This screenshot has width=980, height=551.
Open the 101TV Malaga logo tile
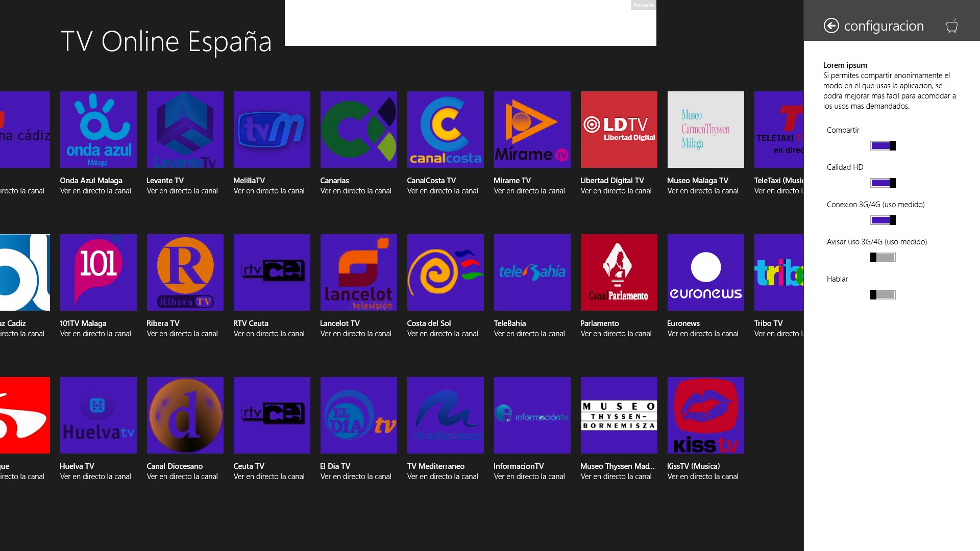tap(99, 272)
